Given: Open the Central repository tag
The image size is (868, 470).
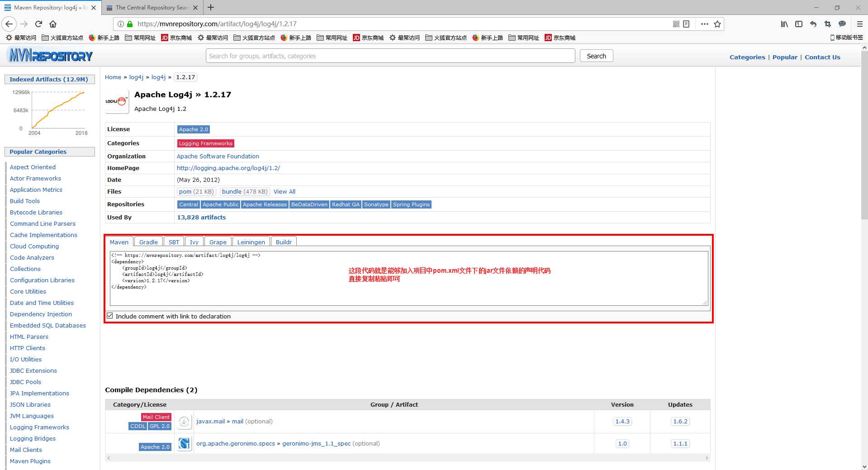Looking at the screenshot, I should (x=189, y=204).
